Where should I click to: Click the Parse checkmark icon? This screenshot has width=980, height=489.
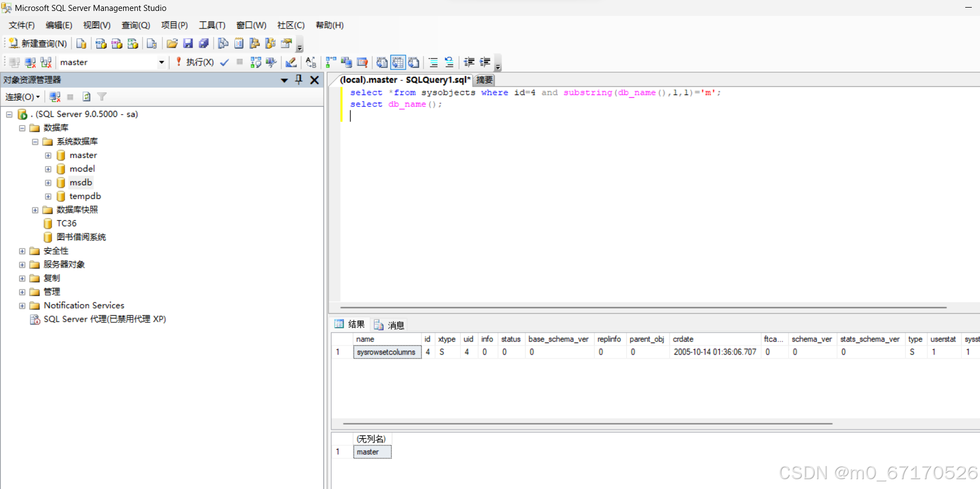(224, 62)
